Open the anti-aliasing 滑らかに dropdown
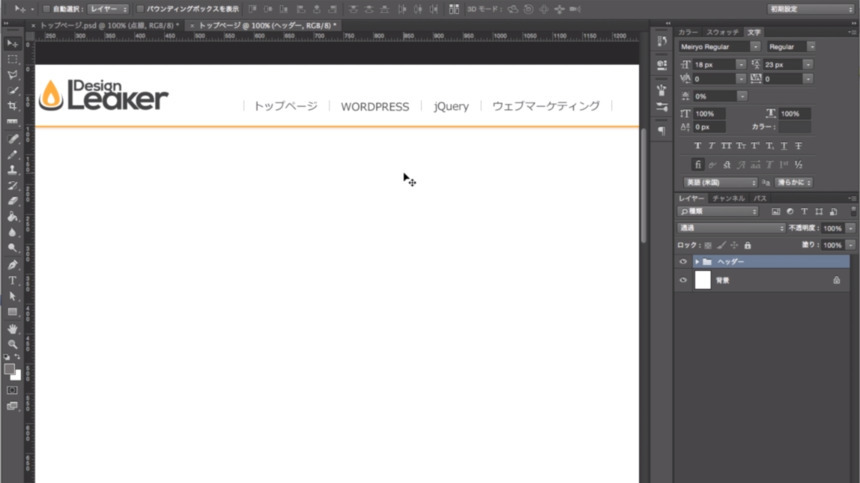The width and height of the screenshot is (860, 483). point(794,183)
